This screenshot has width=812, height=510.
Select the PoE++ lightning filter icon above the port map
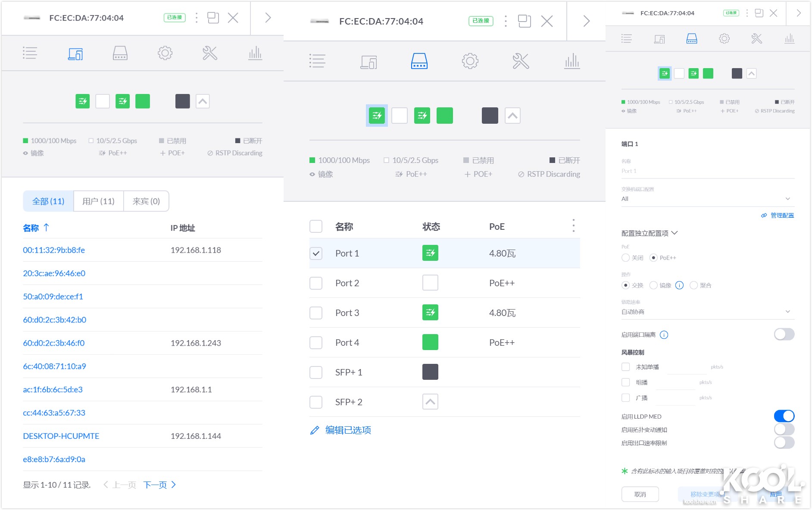pos(377,115)
